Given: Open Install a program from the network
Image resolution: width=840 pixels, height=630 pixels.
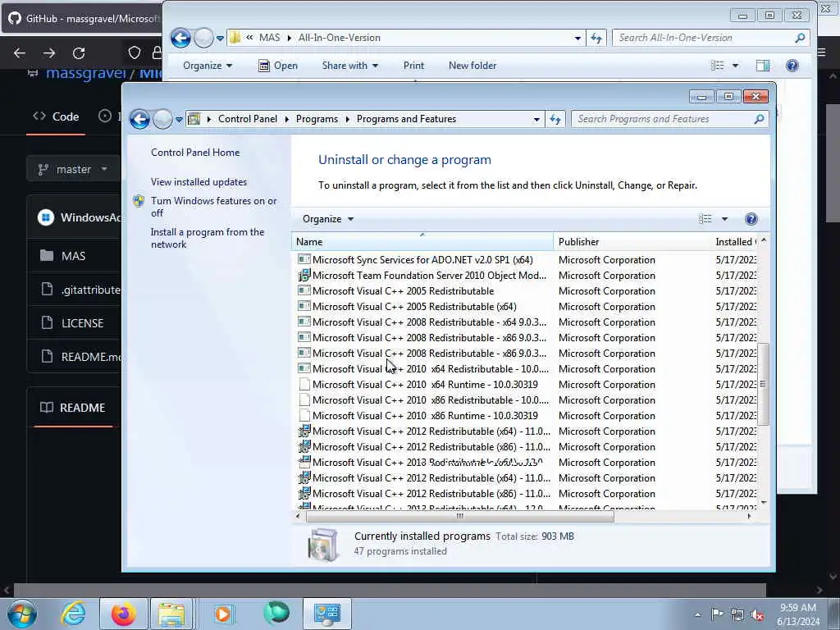Looking at the screenshot, I should (x=208, y=238).
